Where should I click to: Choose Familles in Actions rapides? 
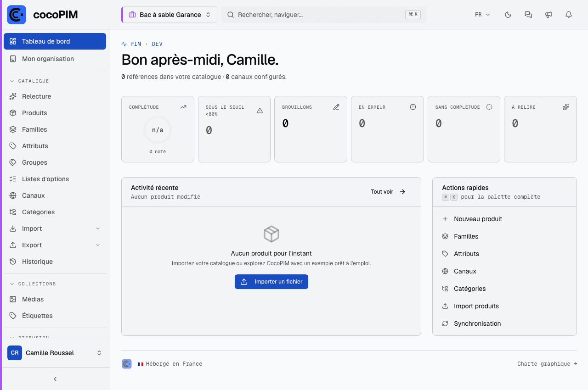click(504, 236)
